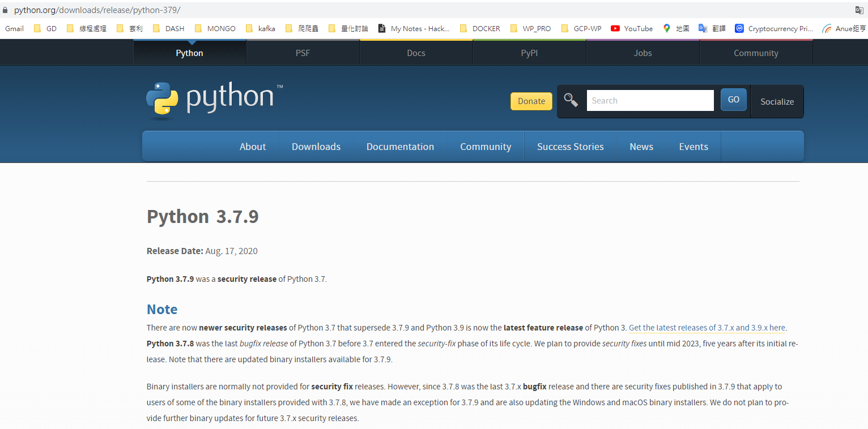The image size is (868, 429).
Task: Open the Cryptocurrency Pri... bookmark
Action: point(774,28)
